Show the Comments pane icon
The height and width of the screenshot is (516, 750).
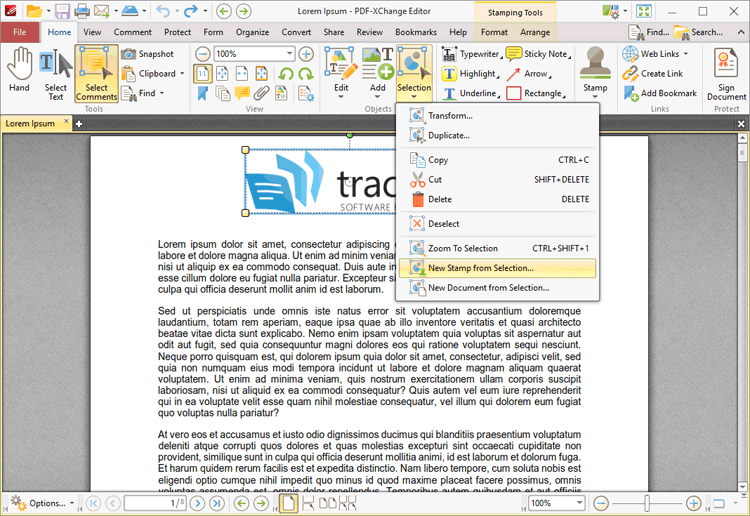242,93
